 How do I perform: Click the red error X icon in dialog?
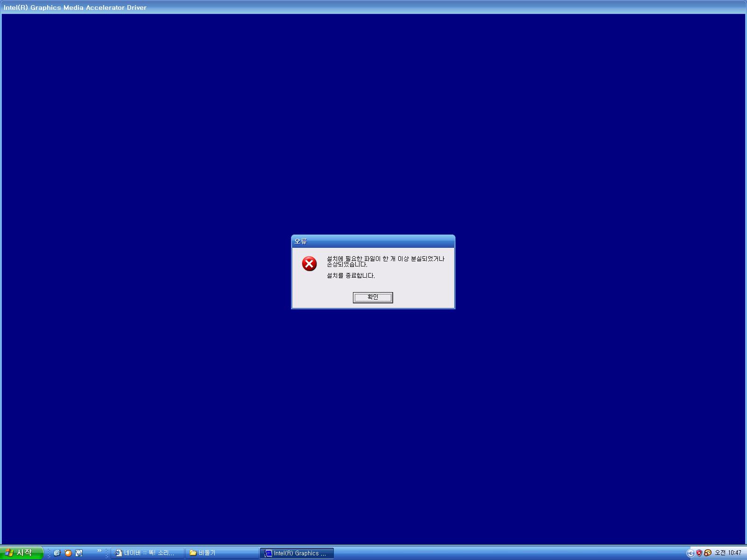point(309,264)
